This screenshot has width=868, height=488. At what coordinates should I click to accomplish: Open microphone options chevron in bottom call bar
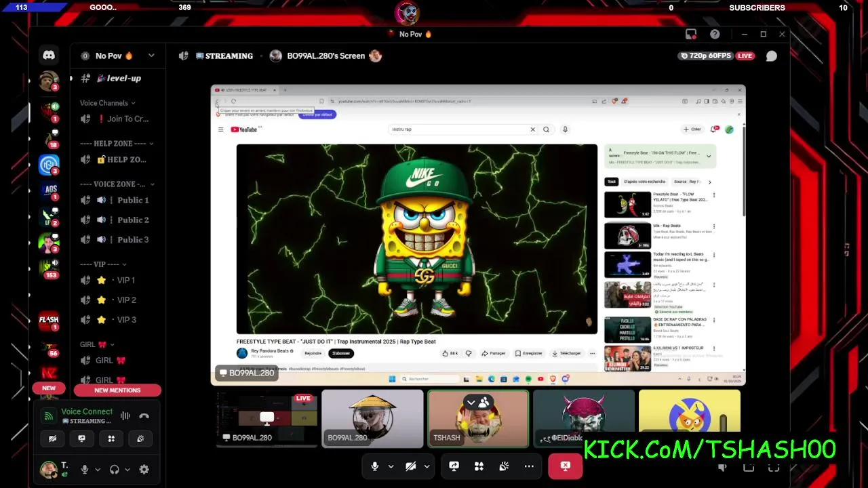[391, 466]
